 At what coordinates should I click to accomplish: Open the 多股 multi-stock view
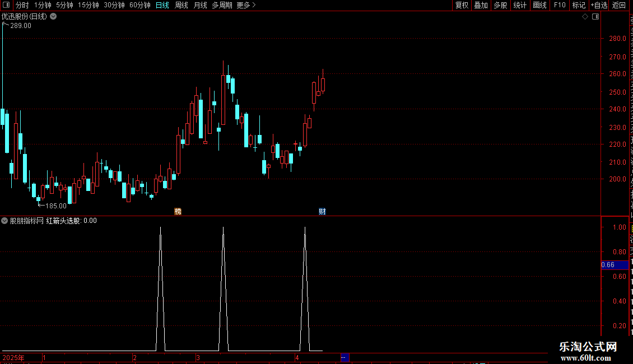click(500, 5)
